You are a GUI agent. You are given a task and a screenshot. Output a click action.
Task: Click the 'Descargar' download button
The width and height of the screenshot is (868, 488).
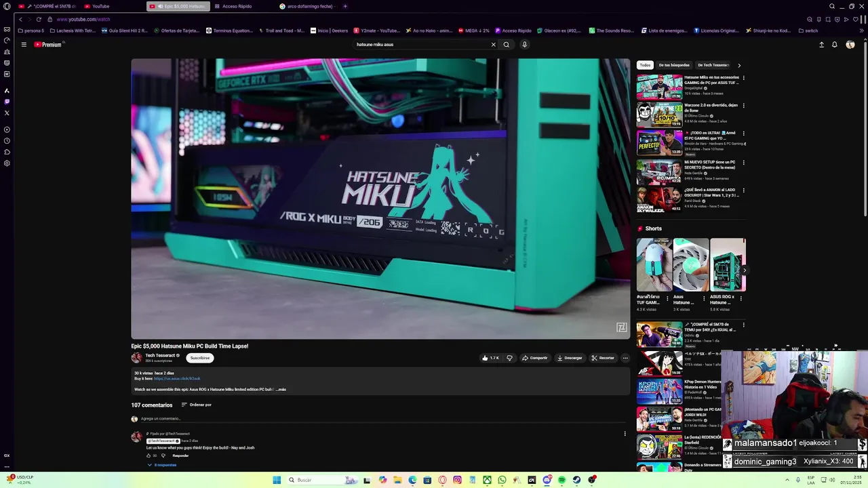click(x=570, y=358)
